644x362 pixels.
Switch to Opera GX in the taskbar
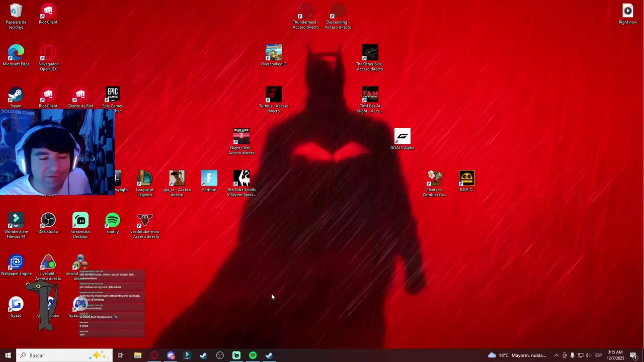(x=154, y=355)
